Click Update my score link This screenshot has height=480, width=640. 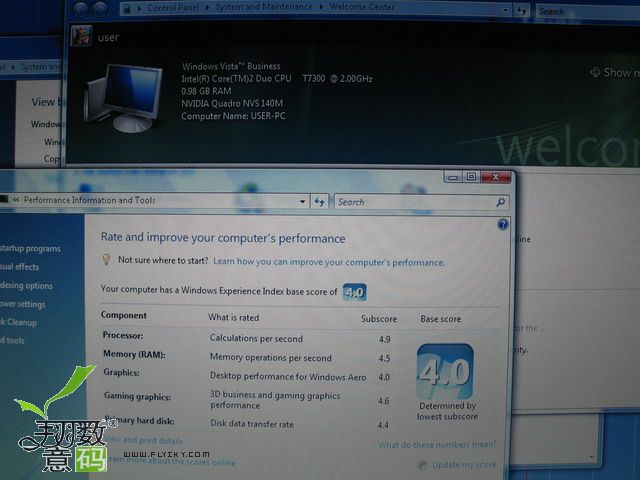point(464,464)
